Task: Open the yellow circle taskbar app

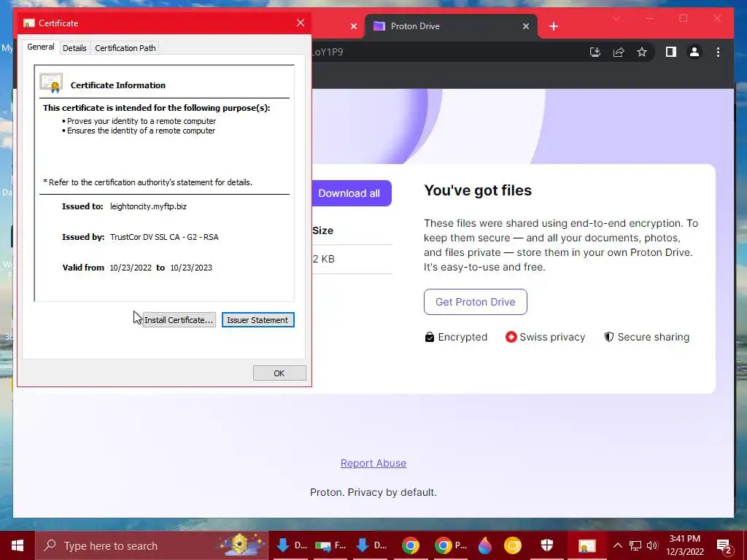Action: click(x=513, y=545)
